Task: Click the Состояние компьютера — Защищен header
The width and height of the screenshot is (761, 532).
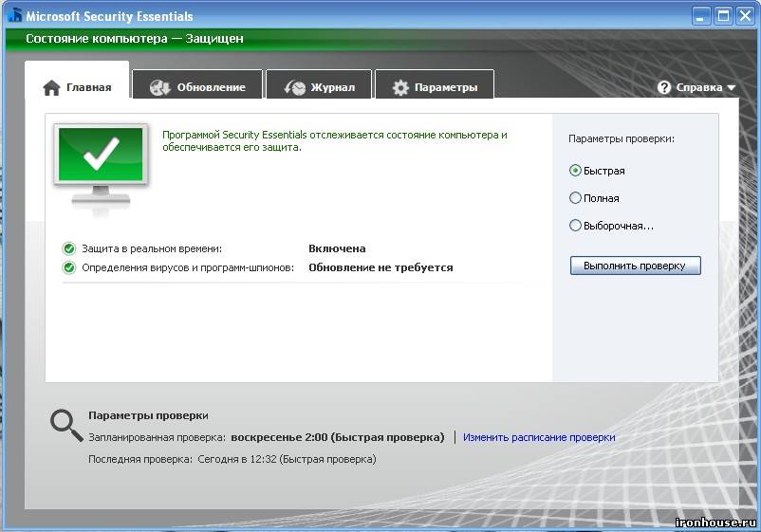Action: [x=135, y=38]
